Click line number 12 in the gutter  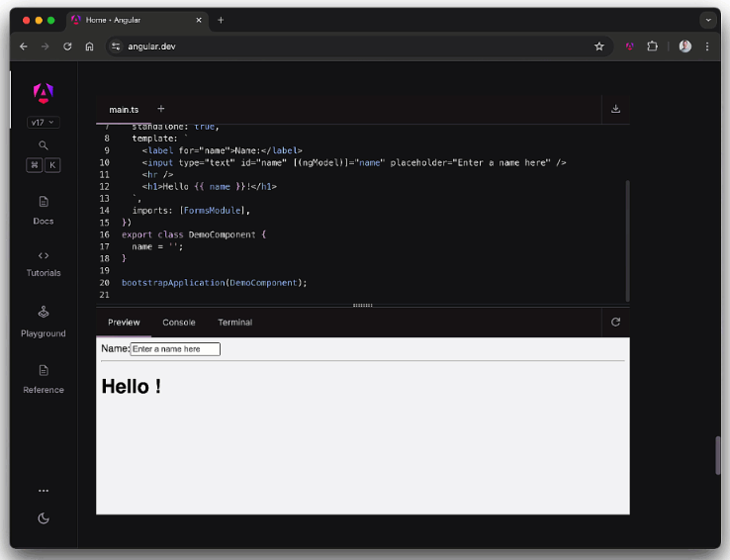point(104,187)
